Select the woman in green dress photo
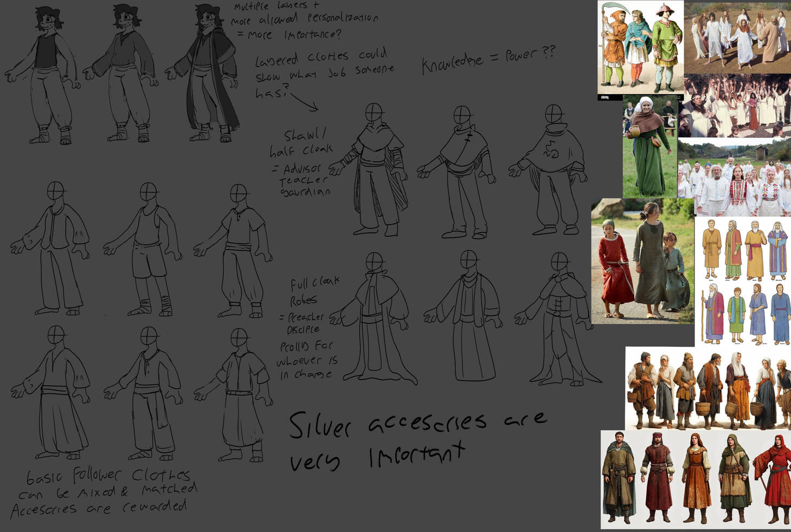Screen dimensions: 791x532 [x=649, y=146]
